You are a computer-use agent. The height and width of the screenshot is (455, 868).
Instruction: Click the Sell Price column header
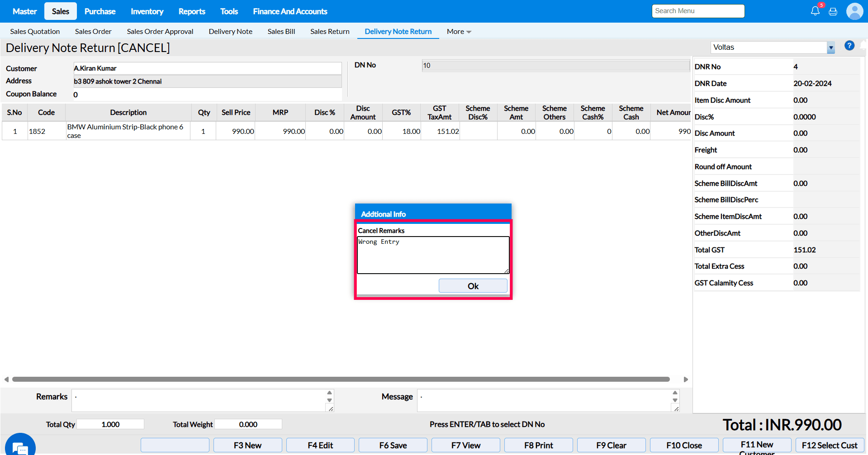(236, 113)
